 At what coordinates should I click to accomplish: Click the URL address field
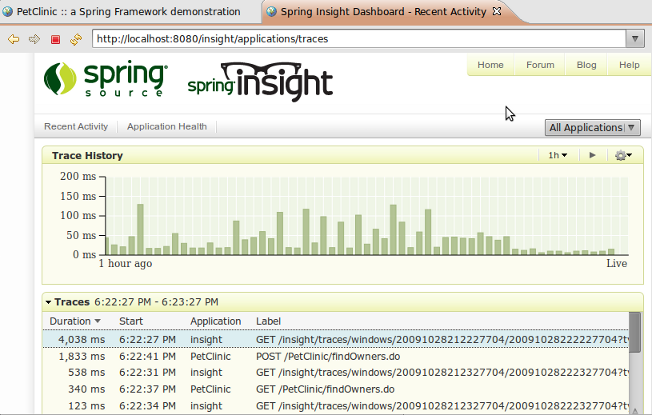[x=359, y=39]
